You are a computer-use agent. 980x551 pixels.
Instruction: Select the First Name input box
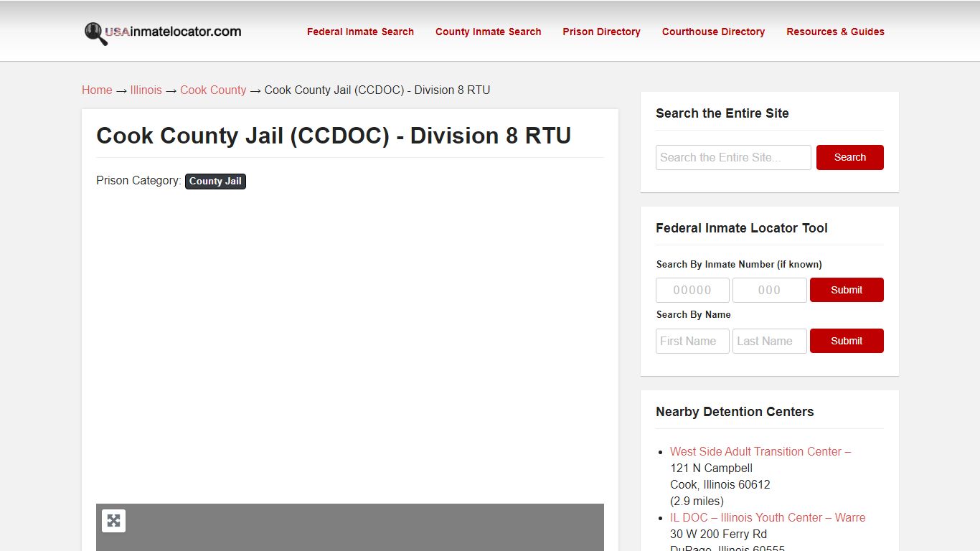click(x=692, y=341)
